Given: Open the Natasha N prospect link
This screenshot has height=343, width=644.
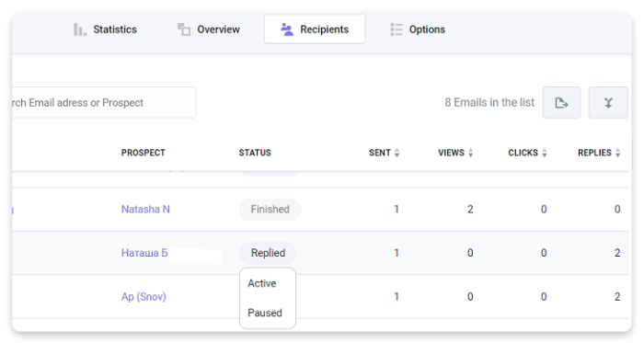Looking at the screenshot, I should pyautogui.click(x=145, y=210).
